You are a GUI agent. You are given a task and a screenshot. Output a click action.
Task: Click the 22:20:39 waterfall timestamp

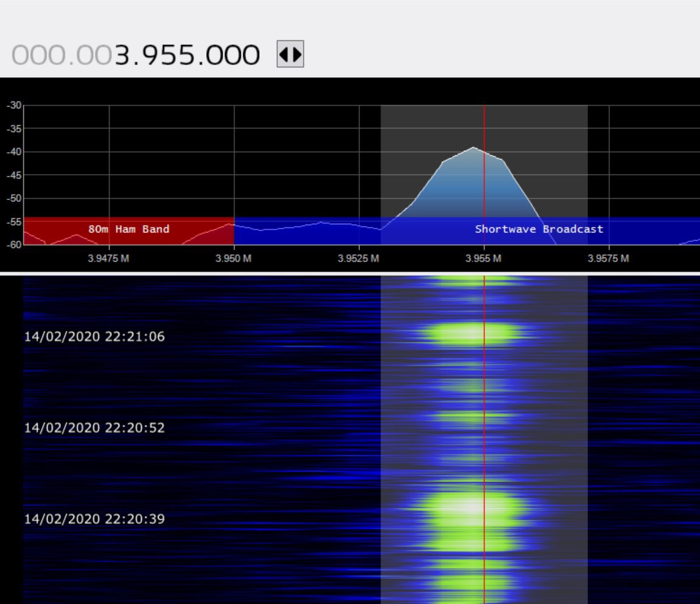tap(94, 519)
